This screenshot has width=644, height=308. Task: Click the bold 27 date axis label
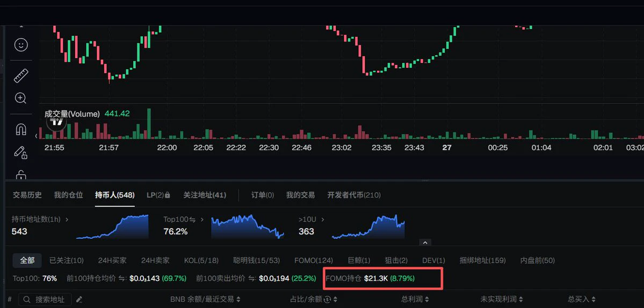[x=446, y=148]
